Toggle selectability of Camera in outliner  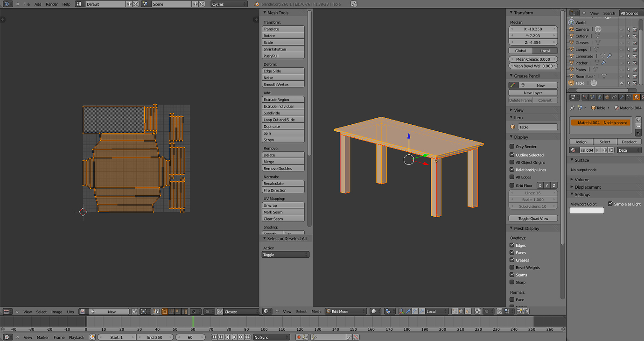pos(629,29)
